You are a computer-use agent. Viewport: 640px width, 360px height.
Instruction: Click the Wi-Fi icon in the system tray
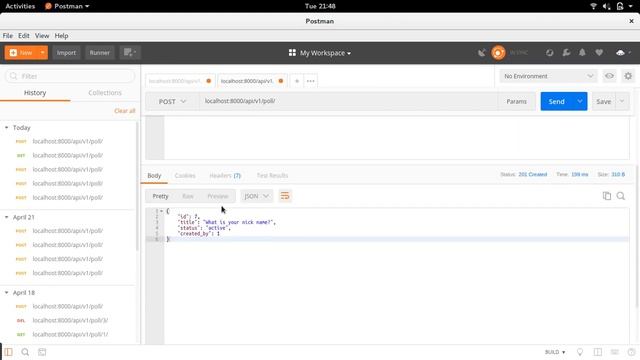(593, 6)
